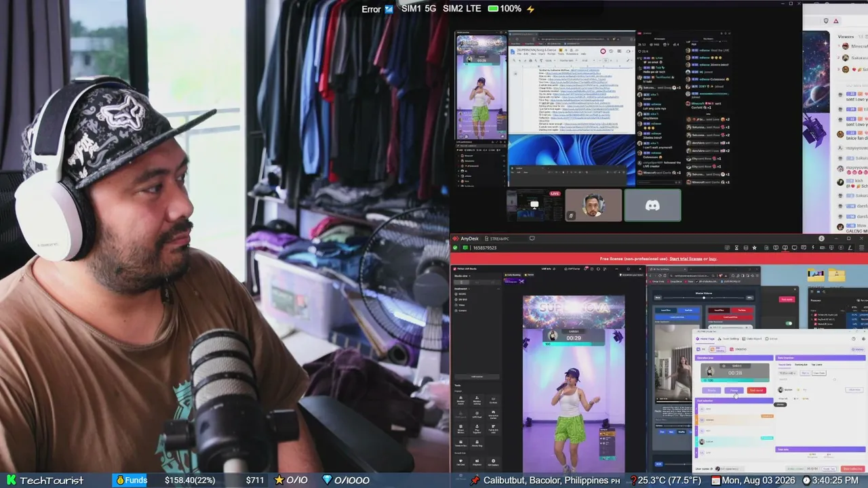Select the LIVE stream preview thumbnail
Image resolution: width=868 pixels, height=488 pixels.
point(534,205)
